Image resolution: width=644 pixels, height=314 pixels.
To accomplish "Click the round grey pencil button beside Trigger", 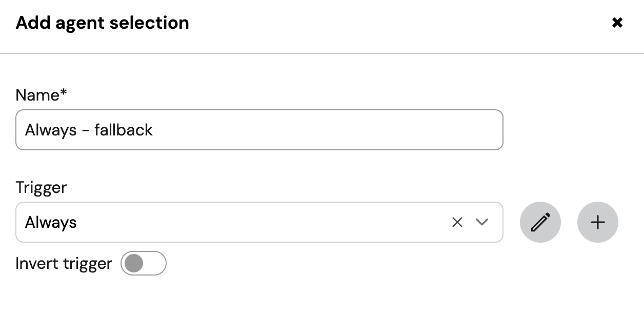I will 540,222.
